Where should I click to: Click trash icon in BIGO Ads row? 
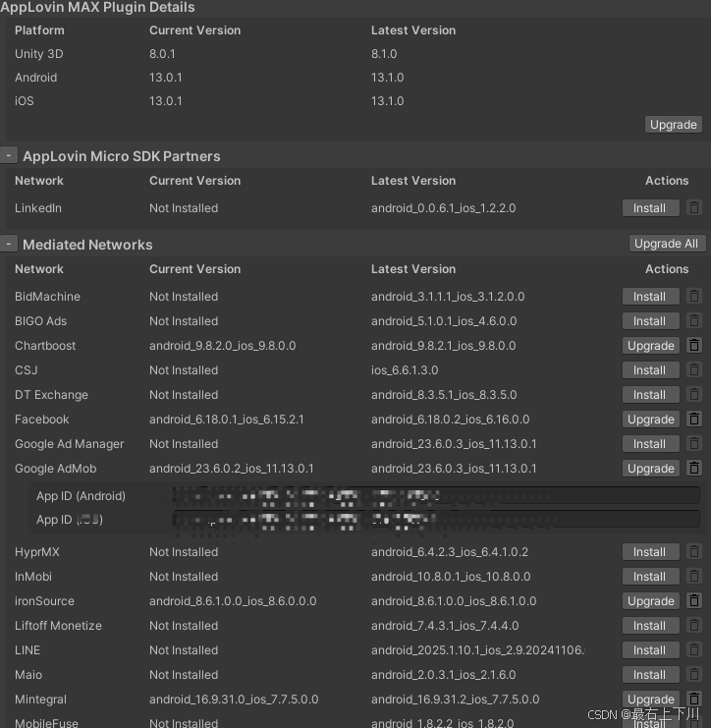[694, 320]
